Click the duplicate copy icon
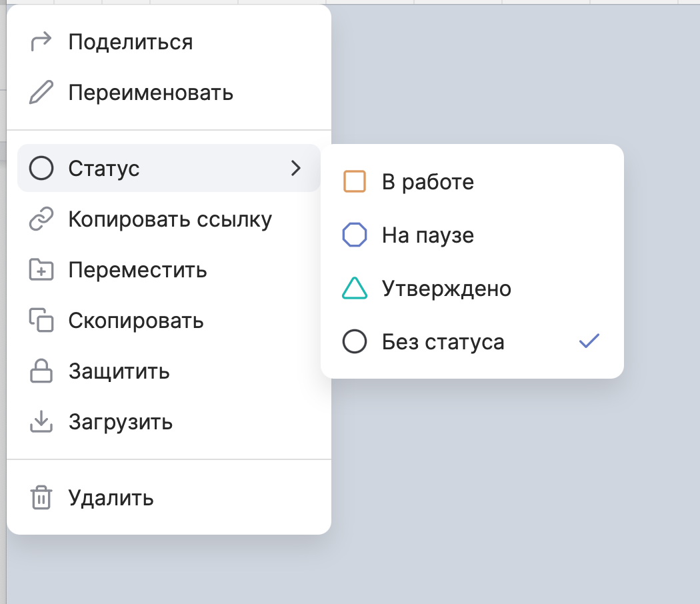 pos(41,321)
